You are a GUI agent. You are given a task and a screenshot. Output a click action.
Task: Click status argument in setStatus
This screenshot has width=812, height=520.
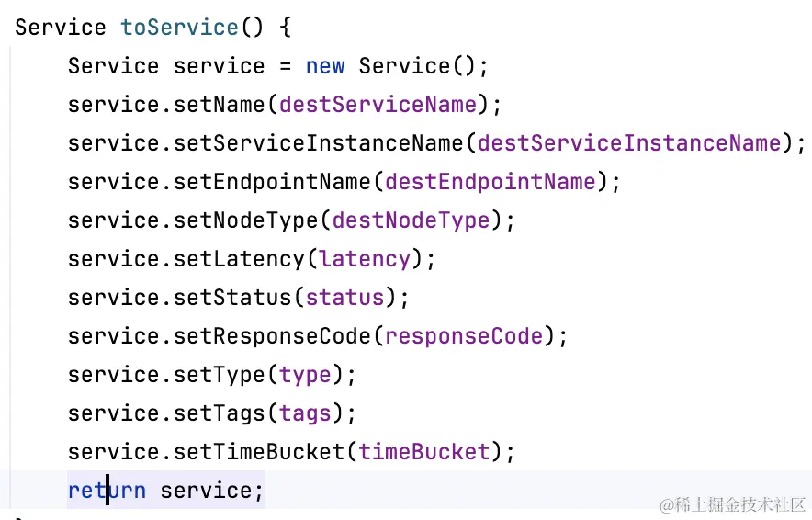pyautogui.click(x=344, y=298)
